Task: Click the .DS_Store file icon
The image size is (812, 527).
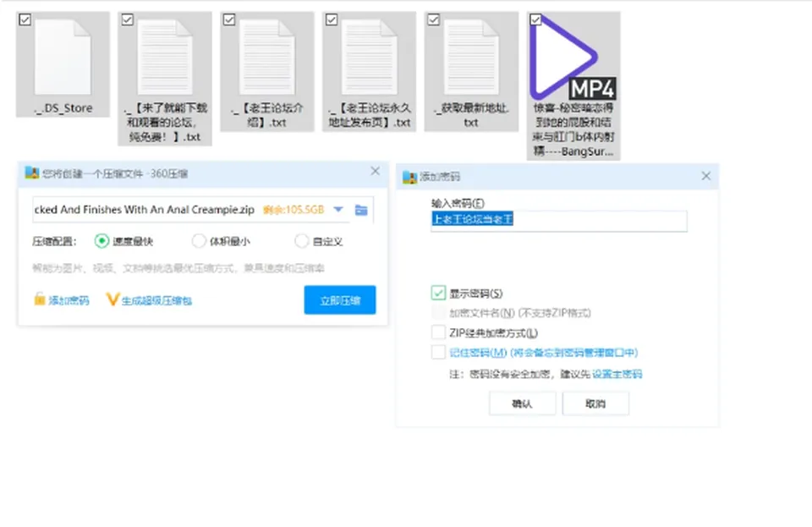Action: (63, 57)
